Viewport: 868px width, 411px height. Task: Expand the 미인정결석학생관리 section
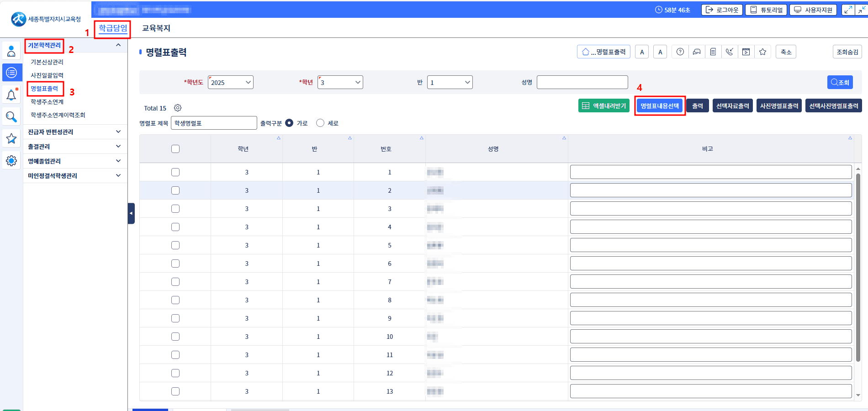(75, 175)
